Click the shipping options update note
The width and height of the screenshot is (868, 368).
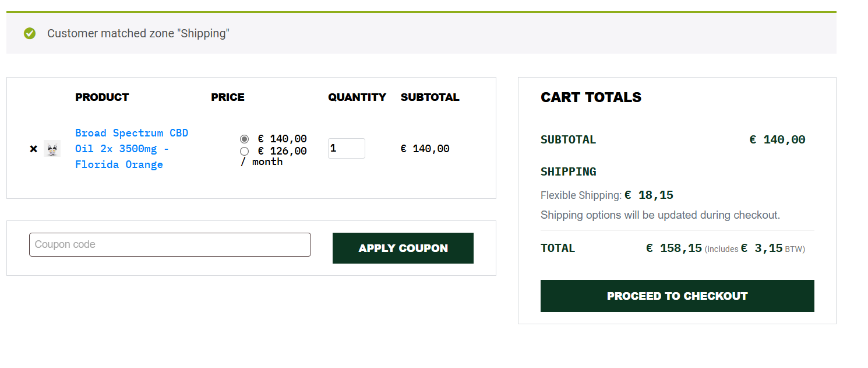pos(660,215)
